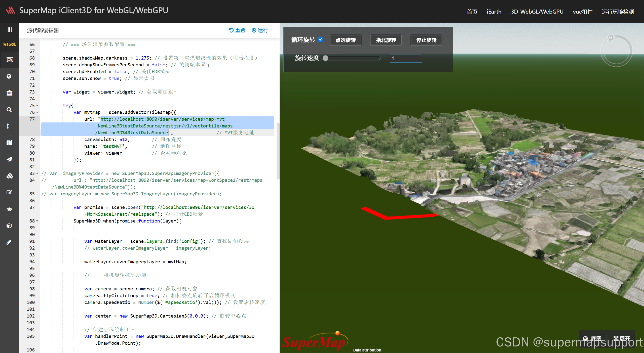Uncheck the 循环旋转 checkbox
This screenshot has height=353, width=644.
click(321, 39)
